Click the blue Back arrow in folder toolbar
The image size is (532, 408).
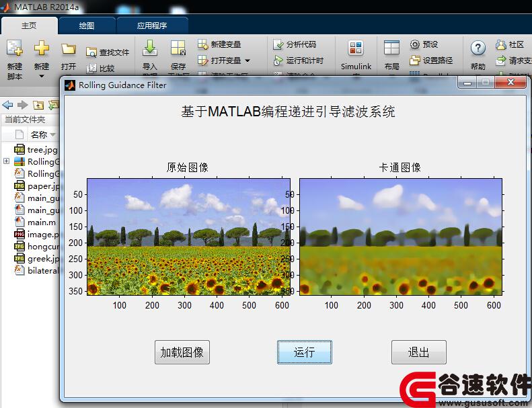tap(7, 105)
